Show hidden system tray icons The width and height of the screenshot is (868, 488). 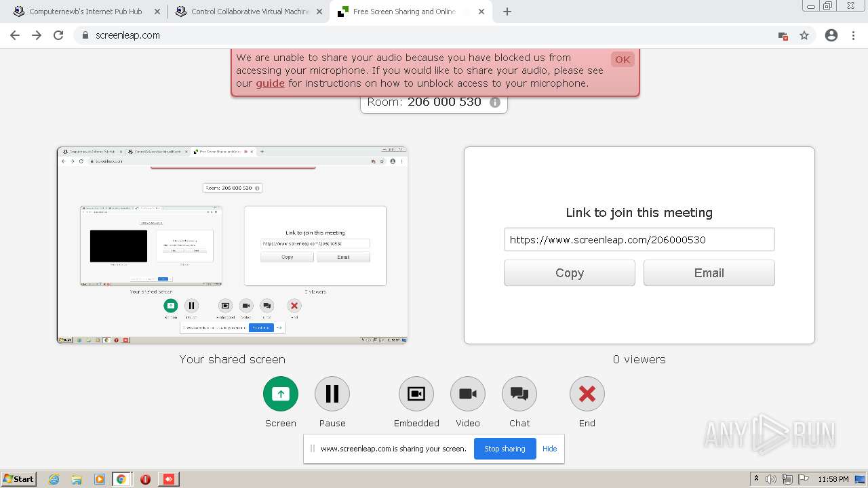756,479
